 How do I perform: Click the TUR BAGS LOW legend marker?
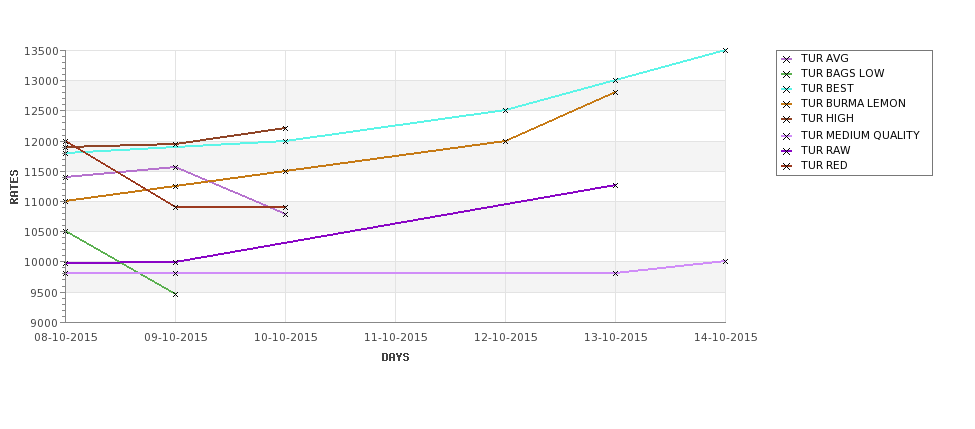coord(787,74)
